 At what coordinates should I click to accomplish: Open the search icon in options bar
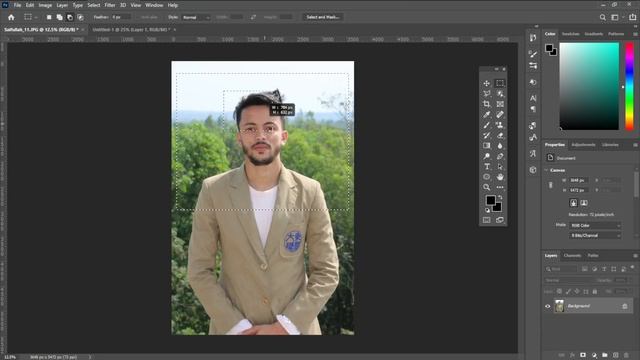(602, 17)
